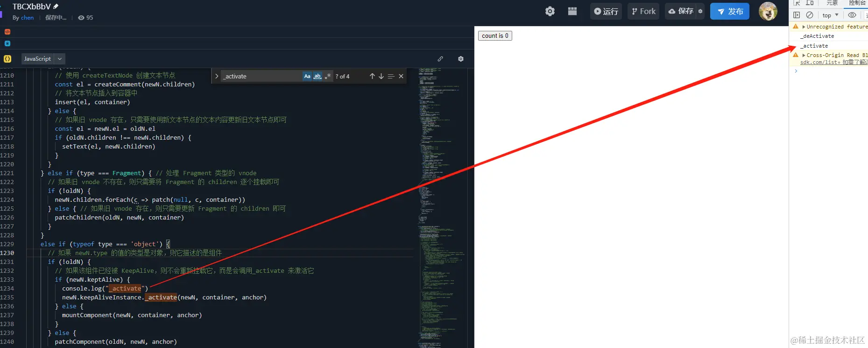Open editor settings gear in top bar

point(550,11)
